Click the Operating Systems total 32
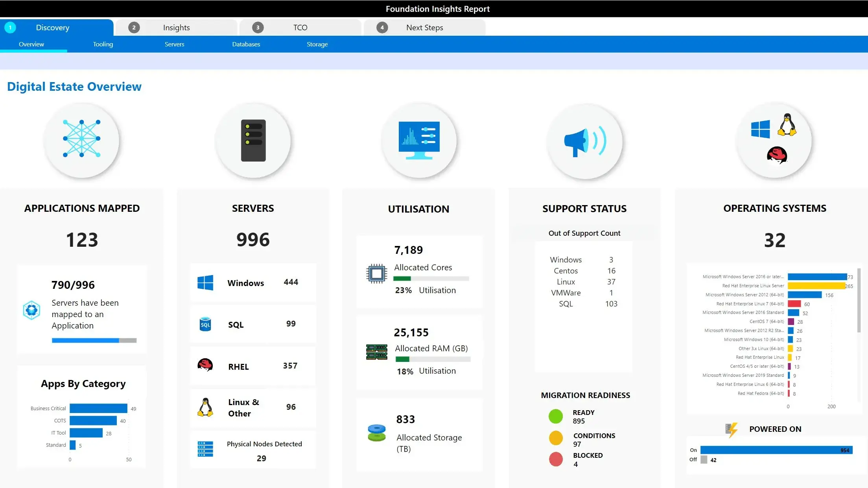Viewport: 868px width, 488px height. [775, 240]
